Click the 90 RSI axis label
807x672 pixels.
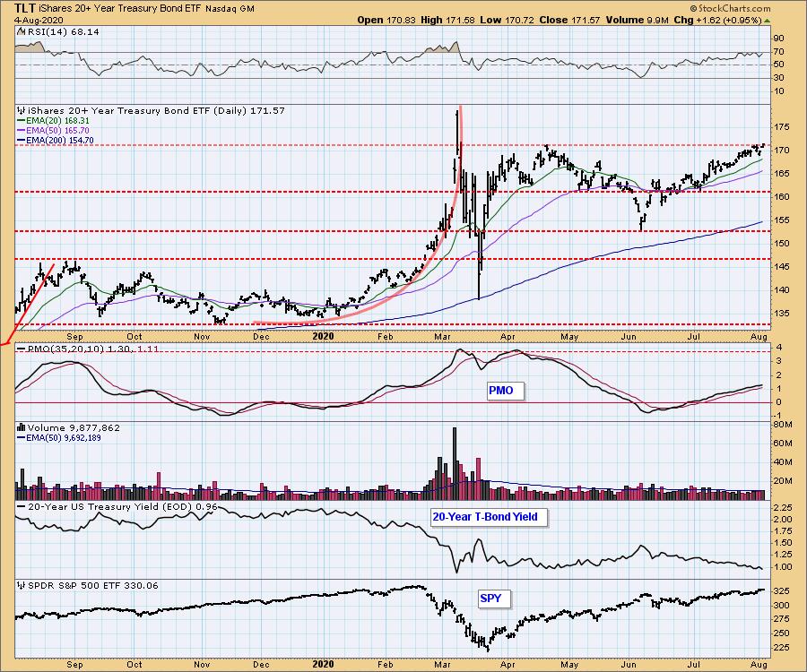778,39
